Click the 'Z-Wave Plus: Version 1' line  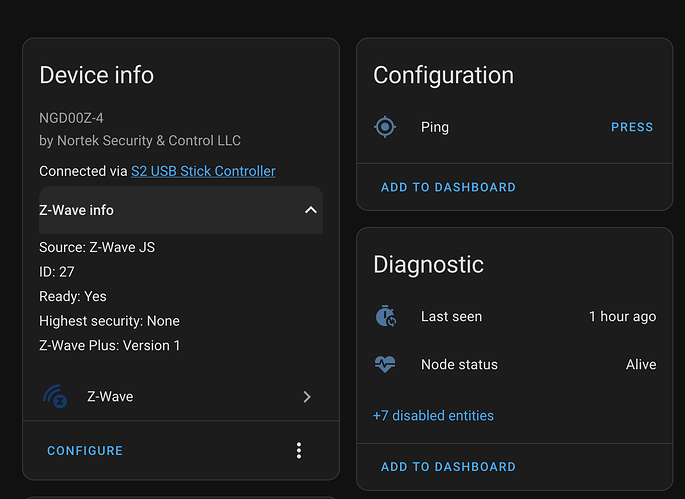pyautogui.click(x=110, y=346)
